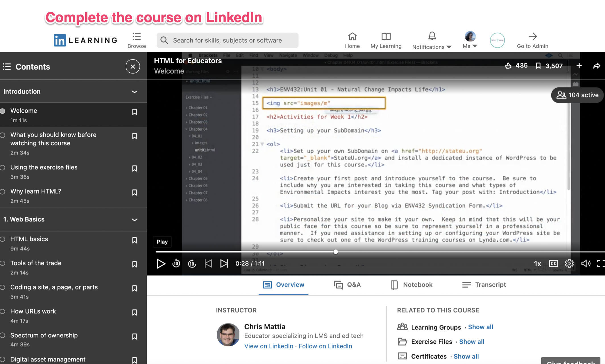Open My Learning book icon
This screenshot has height=364, width=605.
(386, 36)
